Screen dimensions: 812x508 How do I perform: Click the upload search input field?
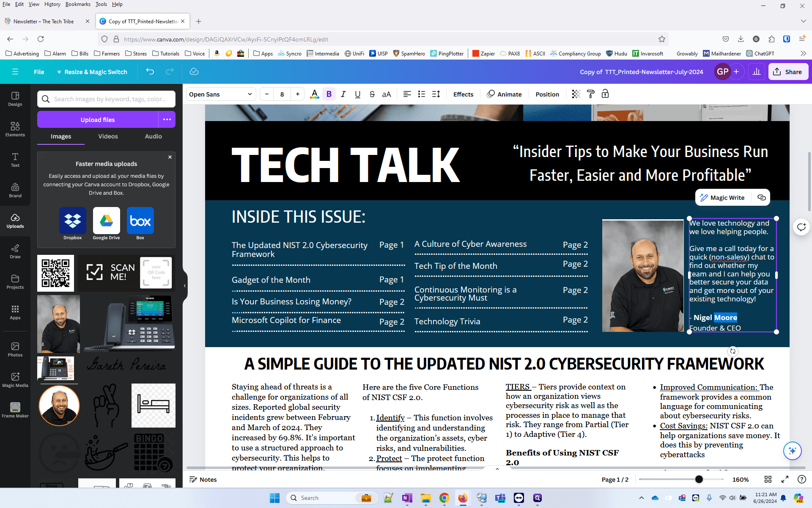point(106,99)
